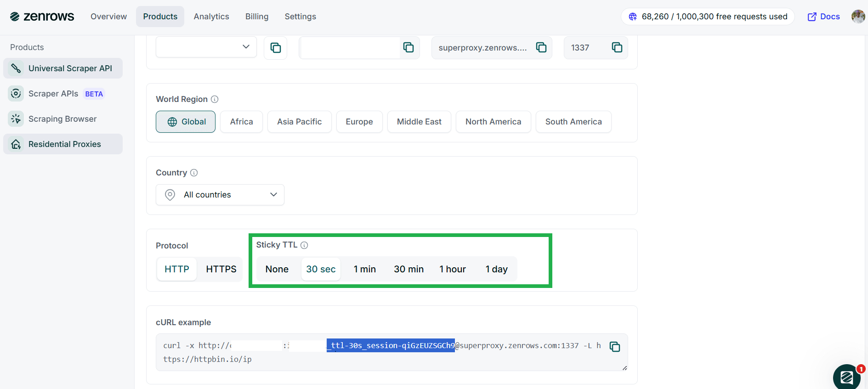868x389 pixels.
Task: Select the North America region
Action: 494,122
